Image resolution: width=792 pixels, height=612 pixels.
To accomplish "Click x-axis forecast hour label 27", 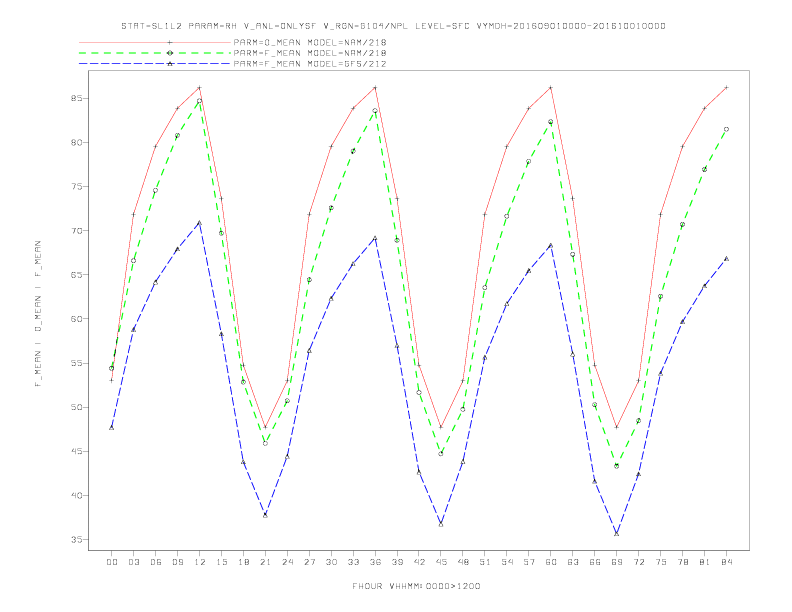I will pos(309,562).
